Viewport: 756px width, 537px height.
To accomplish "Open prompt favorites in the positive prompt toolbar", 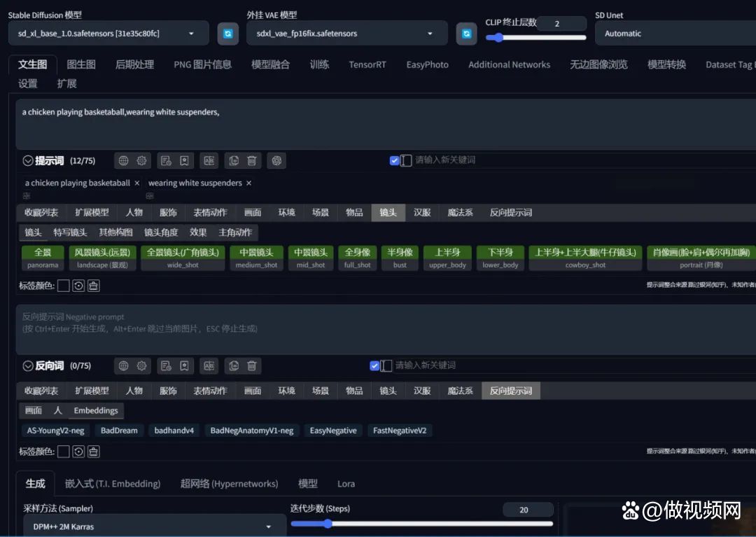I will [184, 160].
